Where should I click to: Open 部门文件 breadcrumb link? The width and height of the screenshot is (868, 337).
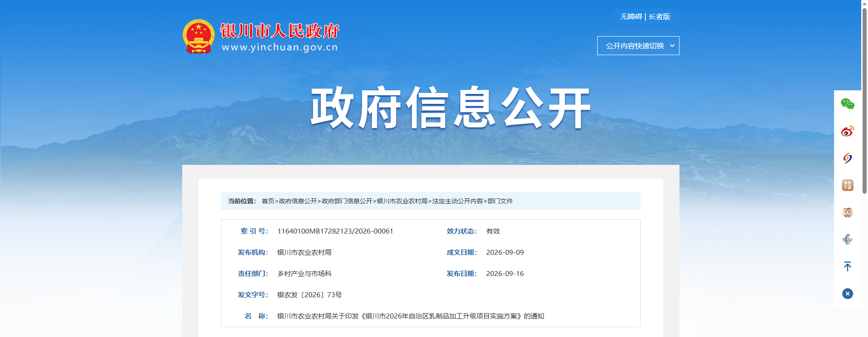[x=500, y=201]
